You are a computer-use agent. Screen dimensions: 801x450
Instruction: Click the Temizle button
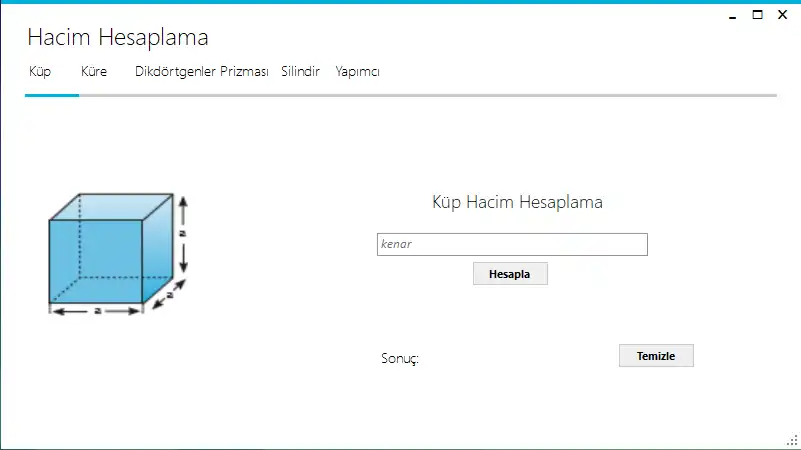656,356
